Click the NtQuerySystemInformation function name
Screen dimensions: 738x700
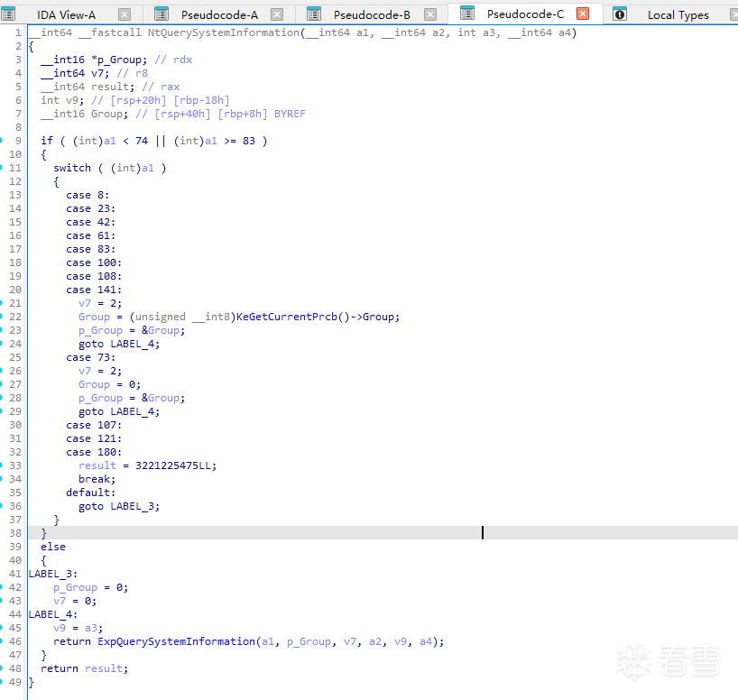pyautogui.click(x=224, y=32)
